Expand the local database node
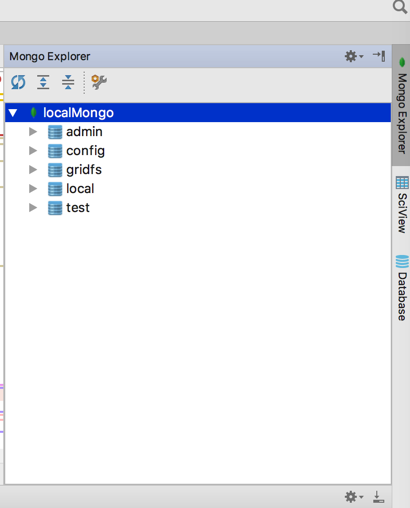The width and height of the screenshot is (410, 508). 33,189
